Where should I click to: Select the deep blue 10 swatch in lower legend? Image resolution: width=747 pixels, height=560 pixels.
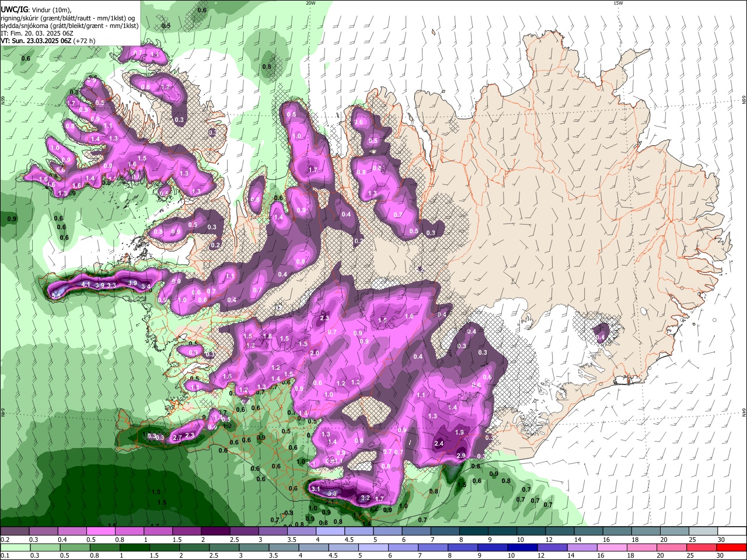(x=522, y=547)
